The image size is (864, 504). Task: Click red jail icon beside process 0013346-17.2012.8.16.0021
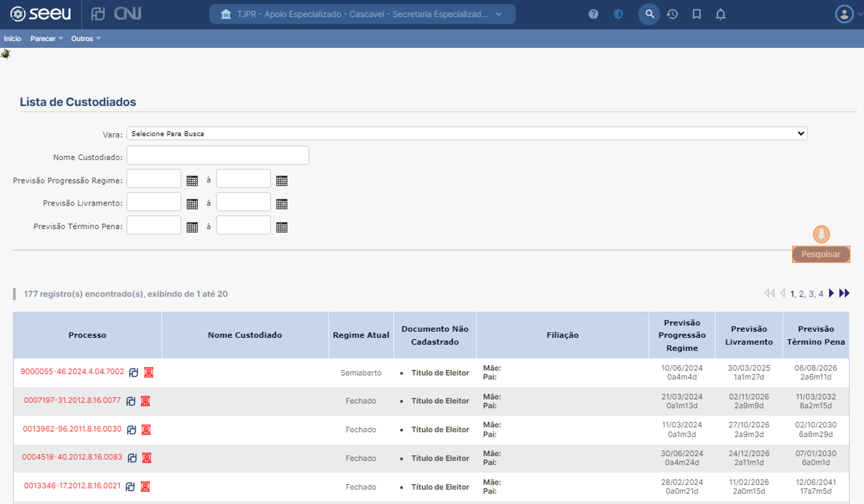(145, 487)
